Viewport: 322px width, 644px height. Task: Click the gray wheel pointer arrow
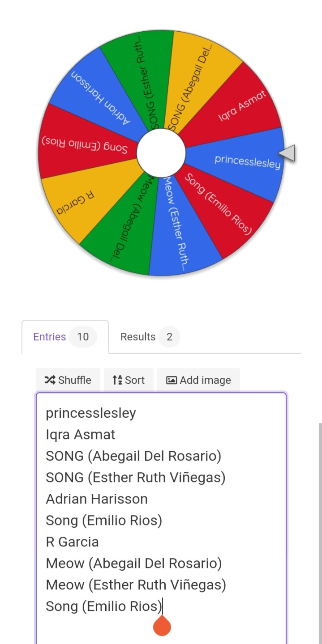(x=287, y=153)
